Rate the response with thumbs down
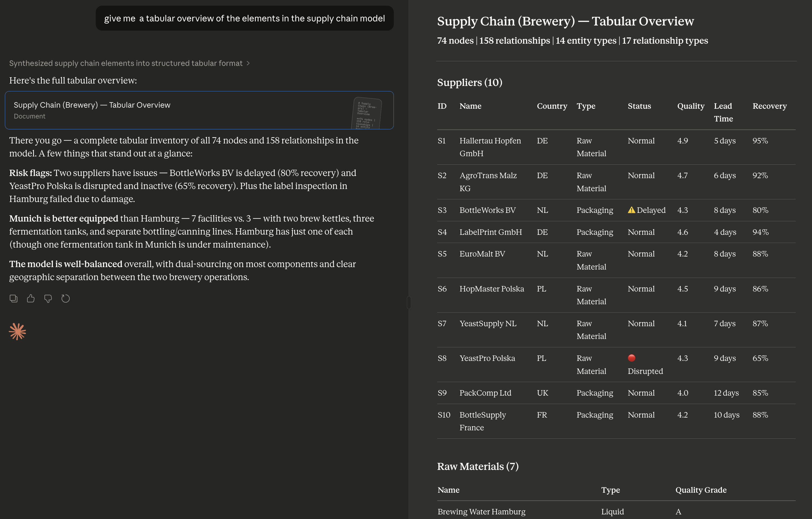The height and width of the screenshot is (519, 812). pyautogui.click(x=48, y=298)
